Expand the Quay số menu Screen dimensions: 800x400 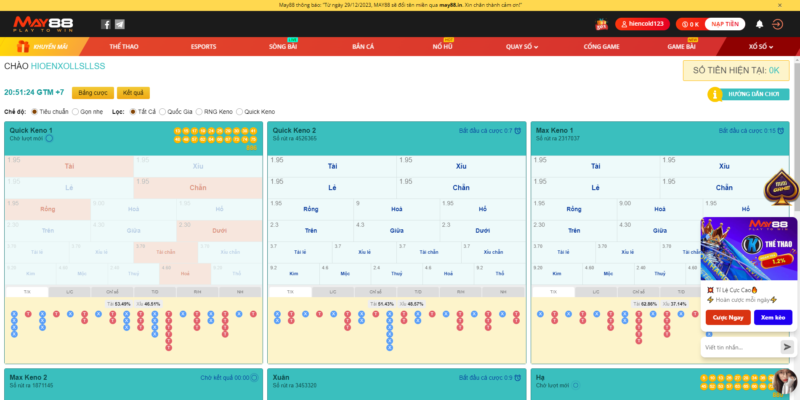click(x=522, y=46)
